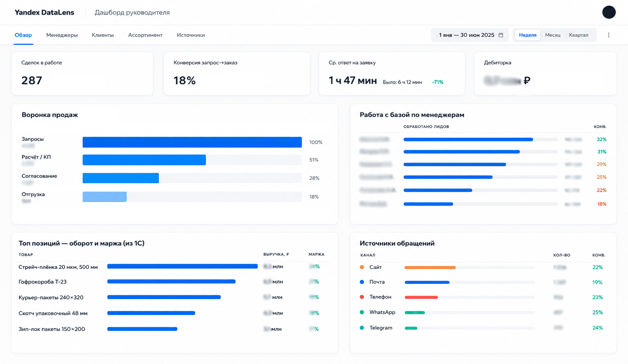Click the Курьер-пакеты 240×320 row label
The image size is (628, 364).
coord(51,297)
